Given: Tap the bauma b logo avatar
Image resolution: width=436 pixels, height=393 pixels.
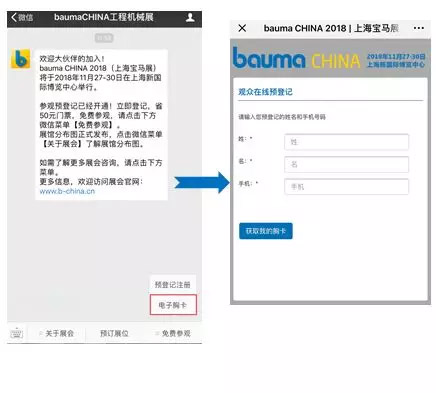Looking at the screenshot, I should click(20, 59).
